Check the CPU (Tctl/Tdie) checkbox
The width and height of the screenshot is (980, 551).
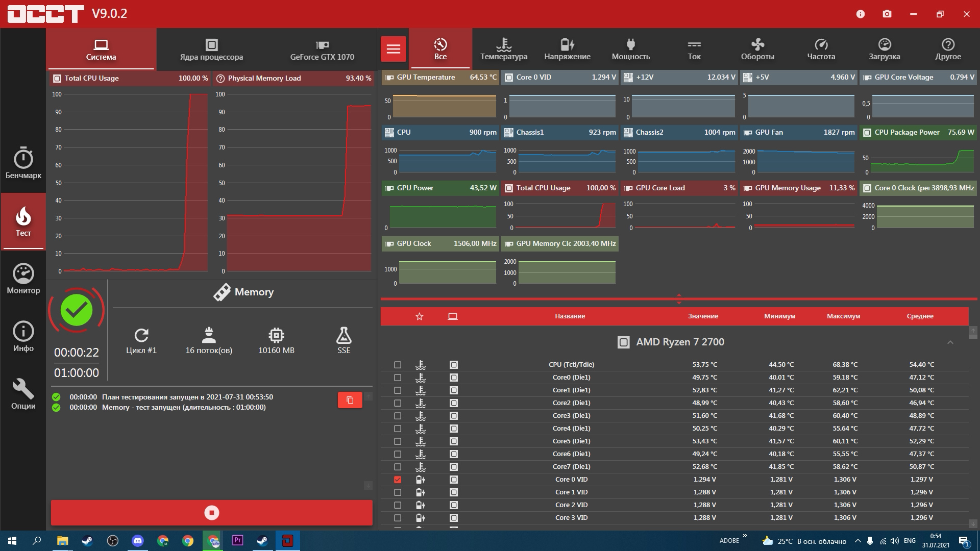tap(398, 365)
